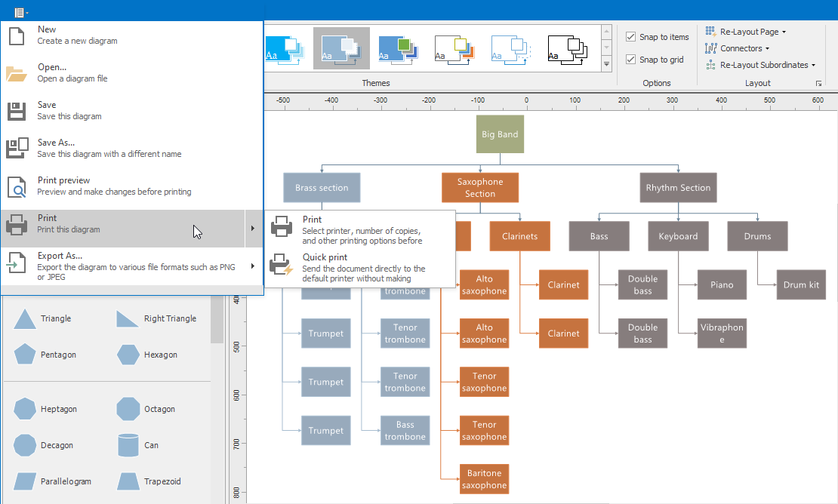Expand the Export As submenu arrow

click(x=253, y=266)
